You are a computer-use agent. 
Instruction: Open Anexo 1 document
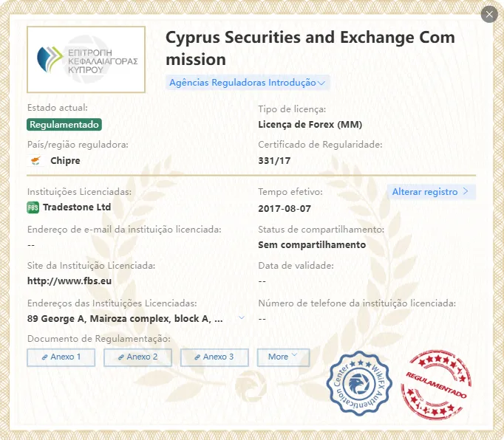pos(61,357)
